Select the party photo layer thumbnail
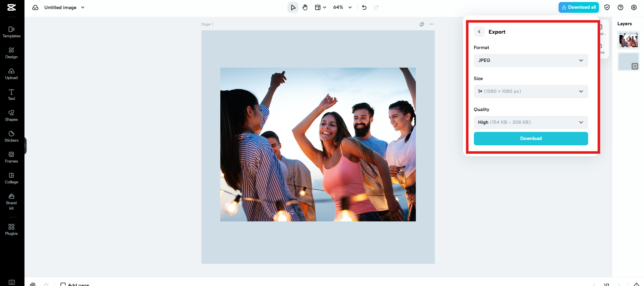 click(628, 40)
